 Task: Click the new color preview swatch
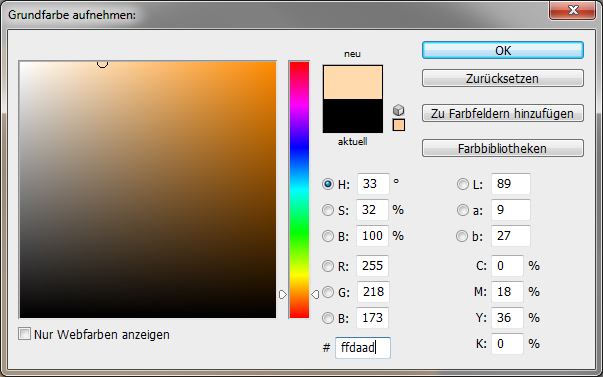pos(353,82)
